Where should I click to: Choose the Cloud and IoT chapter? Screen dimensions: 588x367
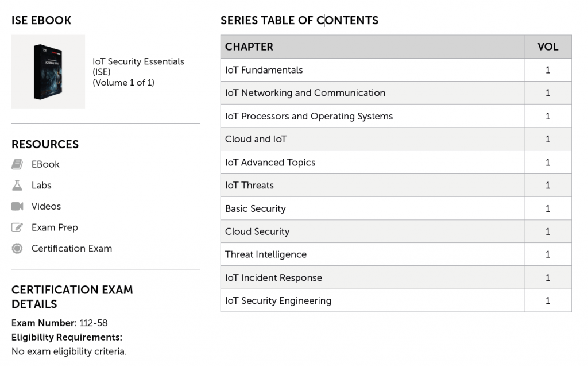(256, 139)
